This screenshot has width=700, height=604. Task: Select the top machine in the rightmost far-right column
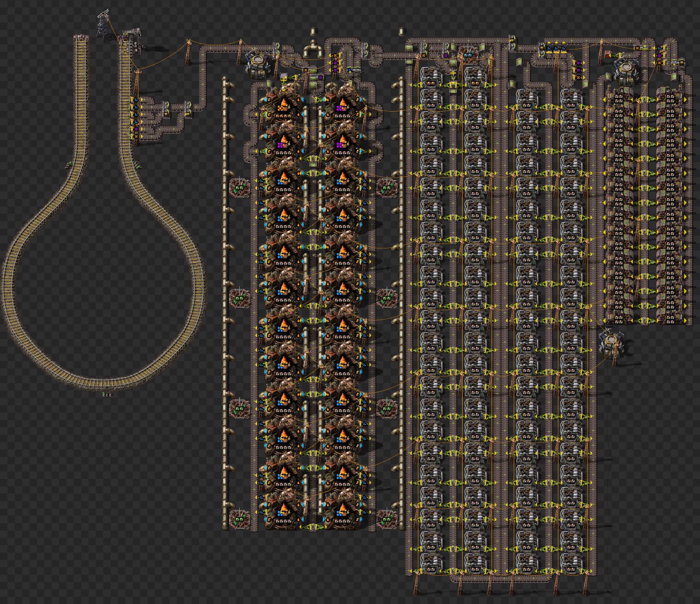click(671, 96)
